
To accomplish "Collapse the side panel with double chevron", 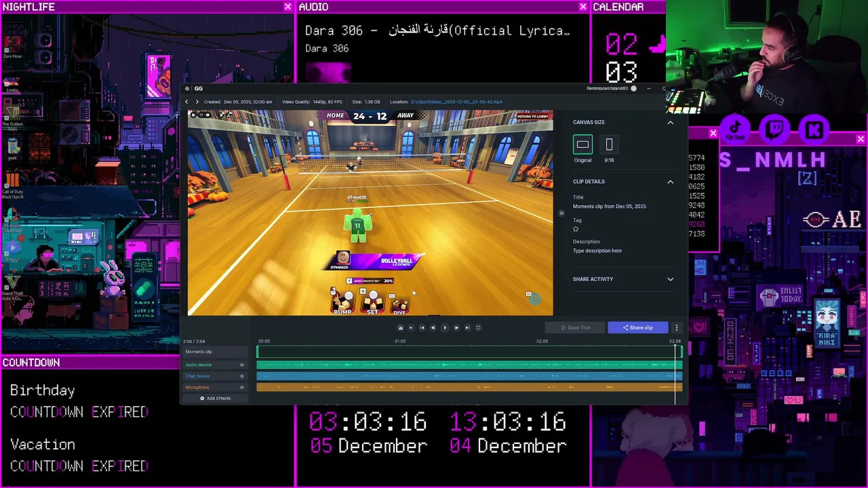I will (x=561, y=213).
